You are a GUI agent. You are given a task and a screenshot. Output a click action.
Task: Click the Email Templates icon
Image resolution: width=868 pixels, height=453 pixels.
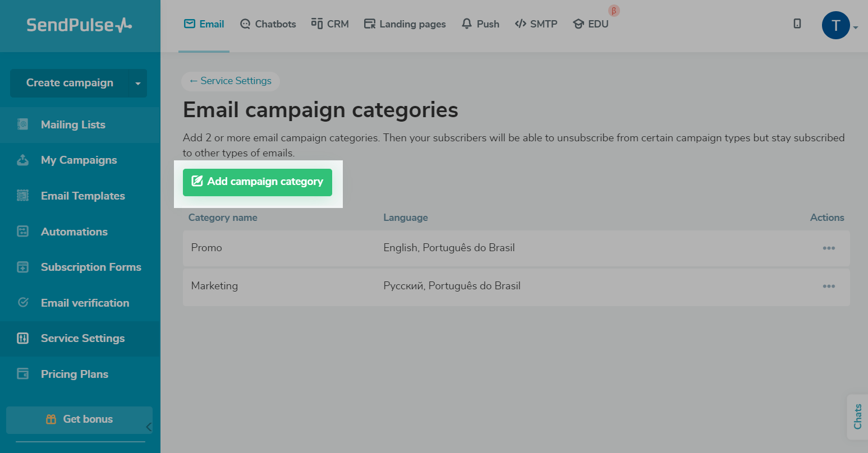[23, 196]
